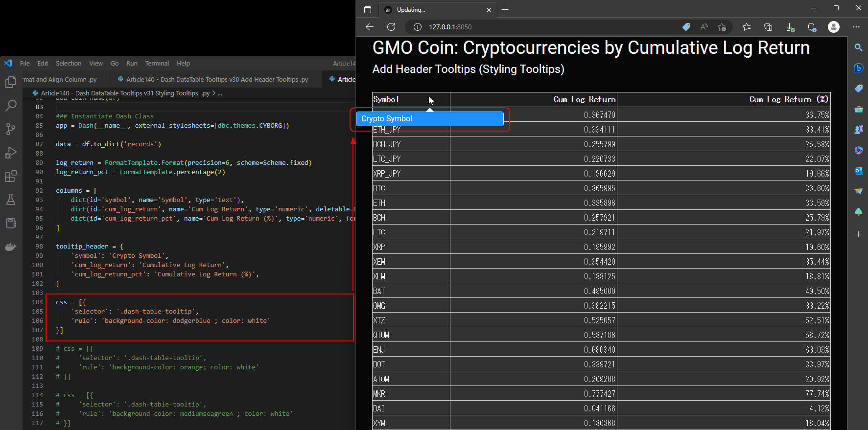Open Extensions view in VS Code
This screenshot has width=868, height=430.
click(10, 176)
